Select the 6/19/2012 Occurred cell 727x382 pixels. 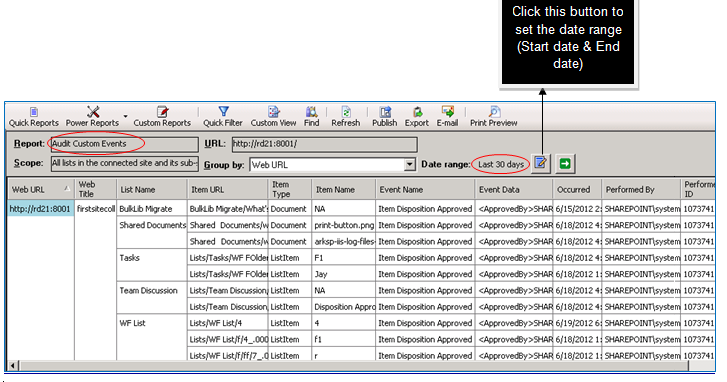(x=577, y=323)
